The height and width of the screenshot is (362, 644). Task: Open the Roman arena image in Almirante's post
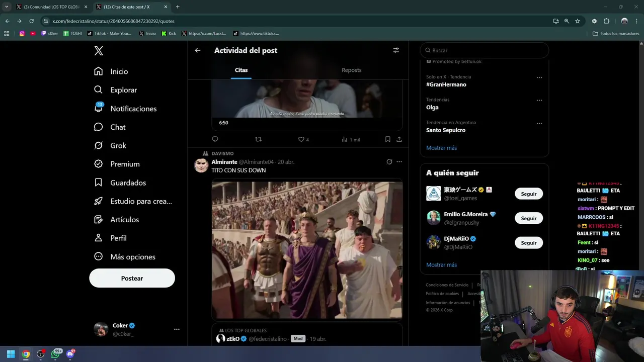[307, 250]
